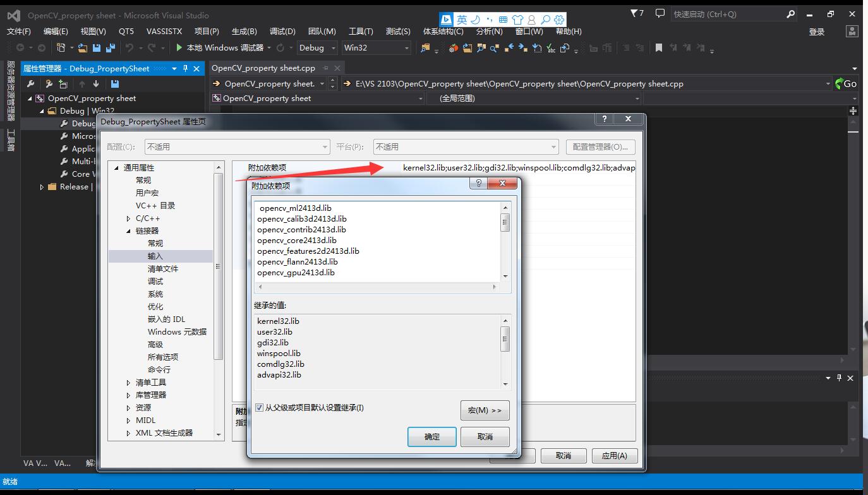Open the 平台(P) dropdown in property page
The image size is (868, 495).
click(466, 146)
